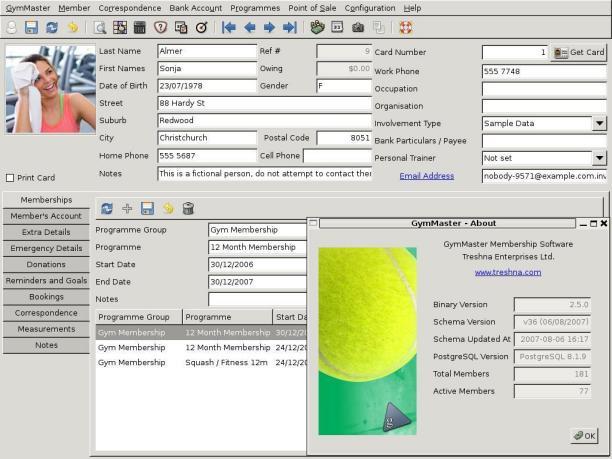Click the Email Address link

427,176
